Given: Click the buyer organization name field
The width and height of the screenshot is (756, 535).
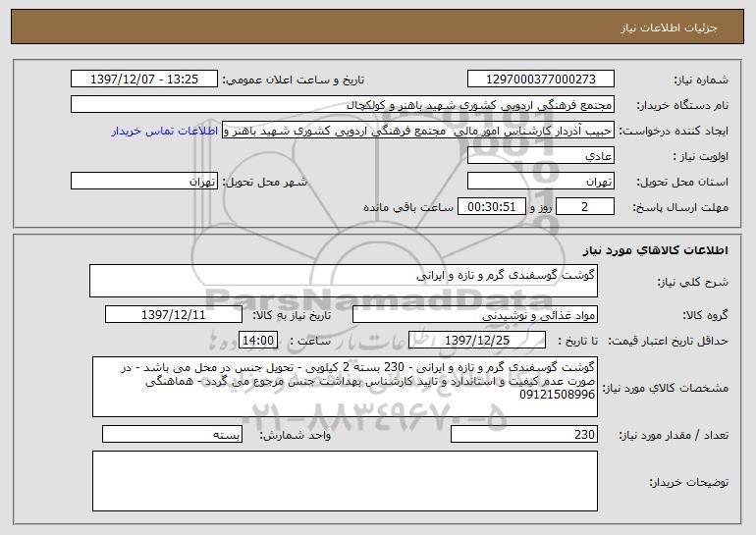Looking at the screenshot, I should click(343, 105).
